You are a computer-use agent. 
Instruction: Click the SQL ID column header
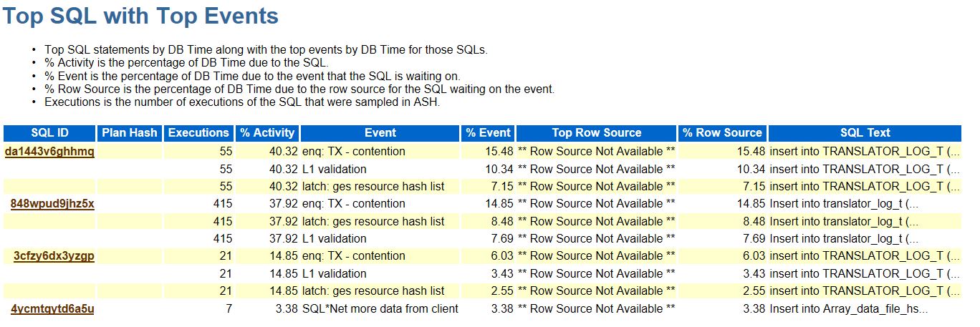tap(49, 133)
